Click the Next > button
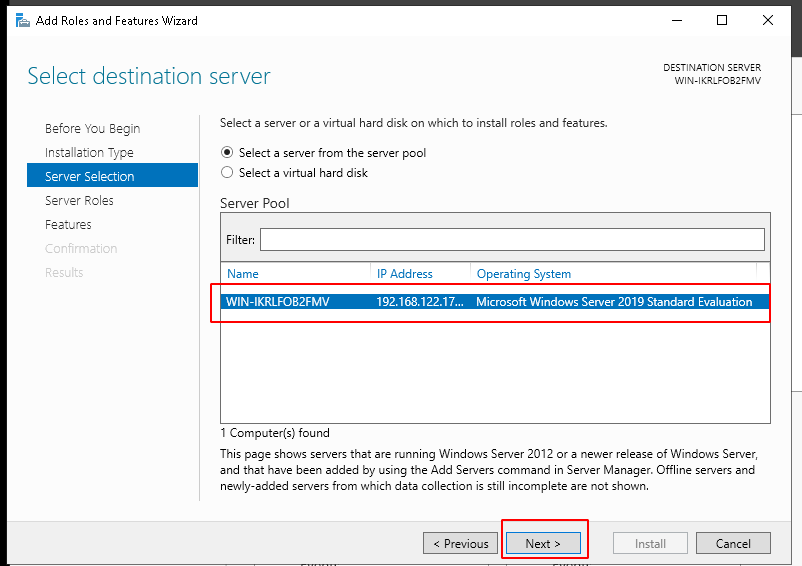The image size is (802, 566). tap(543, 543)
